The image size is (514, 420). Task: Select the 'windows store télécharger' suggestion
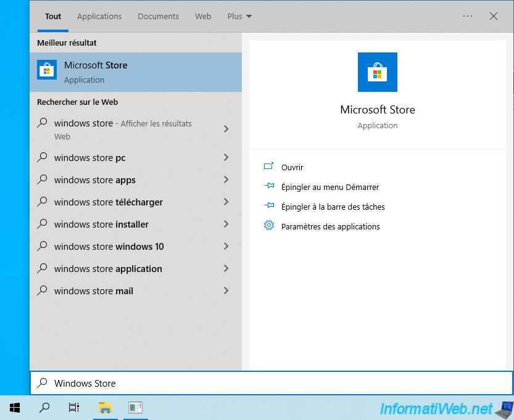(136, 202)
